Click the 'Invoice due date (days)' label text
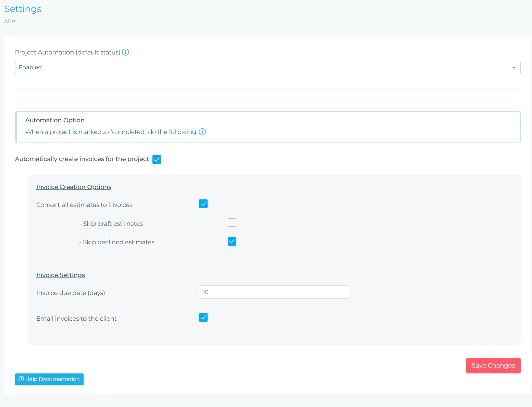Image resolution: width=532 pixels, height=407 pixels. 71,293
